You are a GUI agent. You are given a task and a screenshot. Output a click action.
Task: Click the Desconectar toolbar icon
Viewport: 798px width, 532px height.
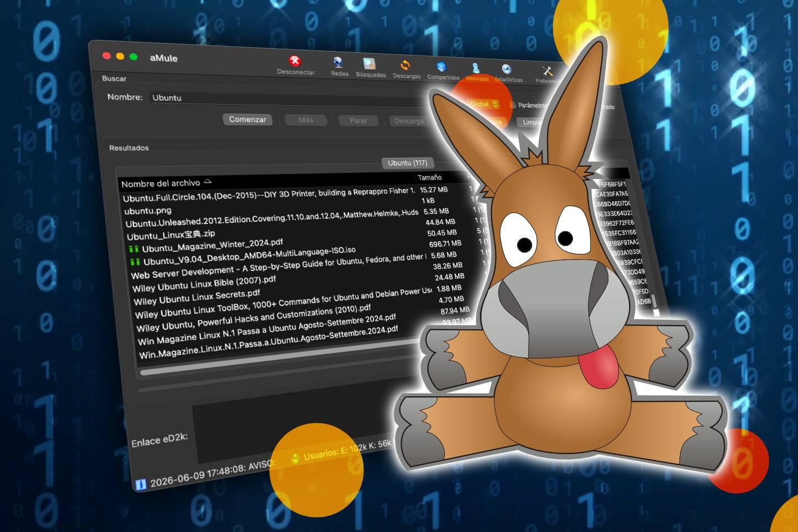[295, 61]
